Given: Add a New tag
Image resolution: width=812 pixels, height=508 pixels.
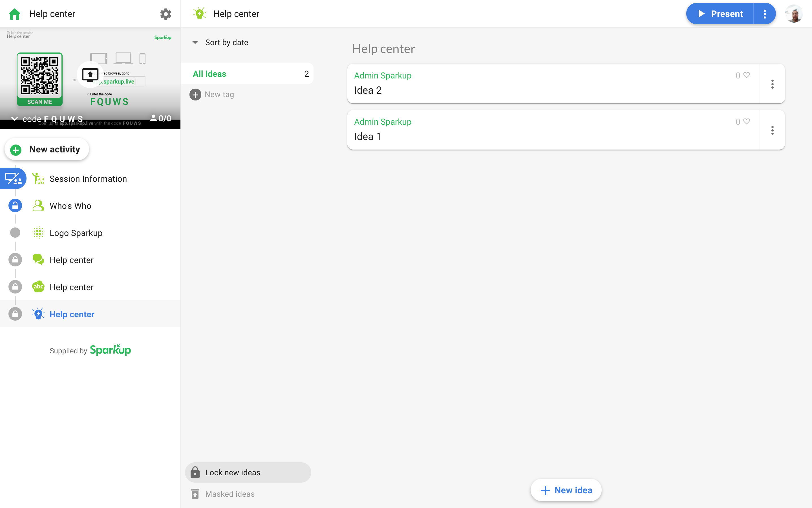Looking at the screenshot, I should pos(212,95).
